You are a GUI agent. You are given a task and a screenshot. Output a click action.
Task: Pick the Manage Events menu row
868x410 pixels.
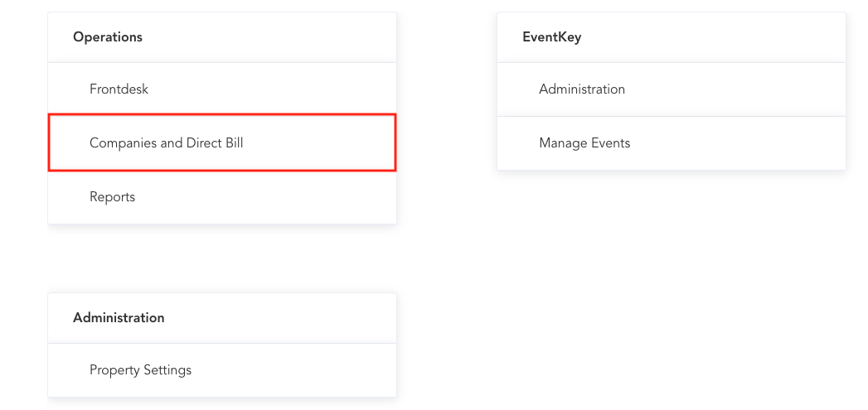(672, 143)
